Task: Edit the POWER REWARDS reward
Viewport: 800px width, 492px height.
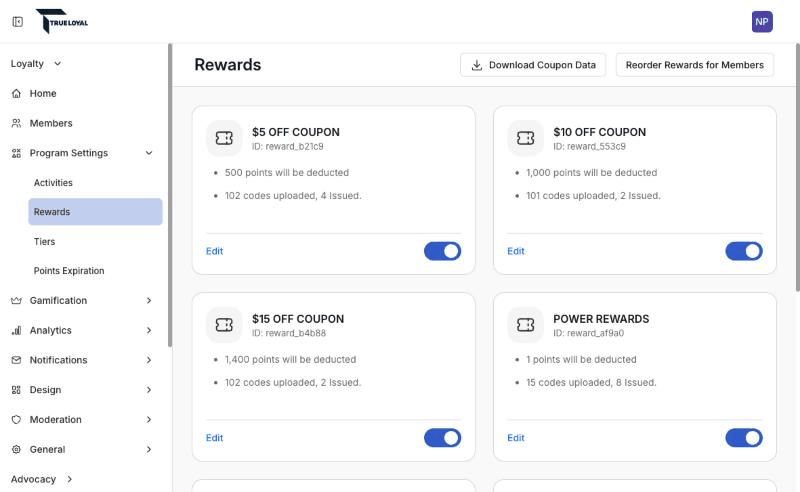Action: [x=516, y=438]
